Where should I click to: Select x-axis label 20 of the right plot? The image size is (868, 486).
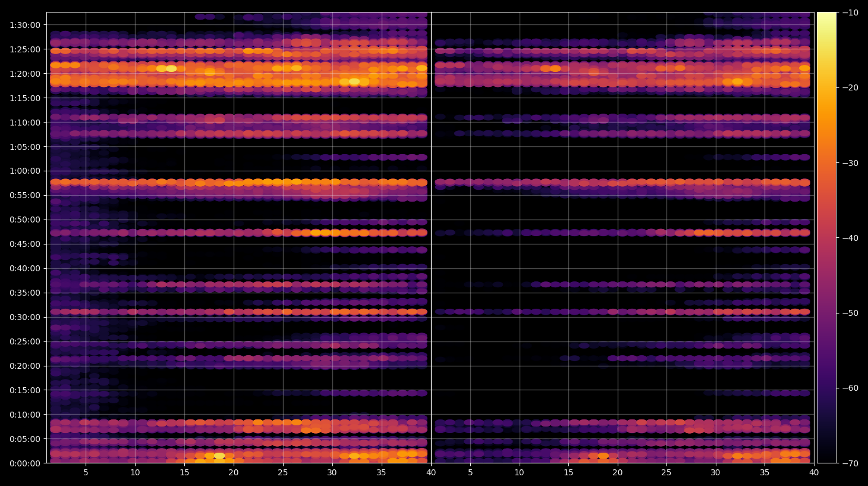[618, 473]
